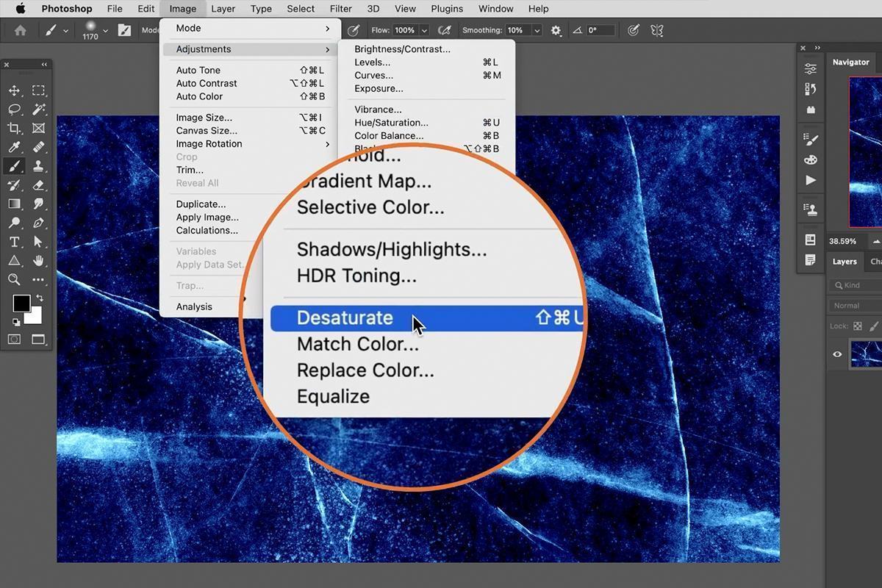The width and height of the screenshot is (882, 588).
Task: Select the Gradient tool
Action: pos(14,204)
